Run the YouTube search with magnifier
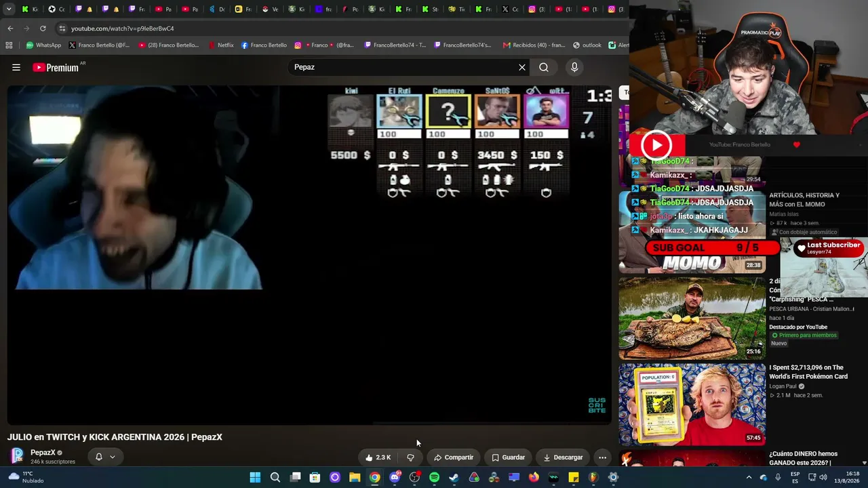 click(x=544, y=67)
